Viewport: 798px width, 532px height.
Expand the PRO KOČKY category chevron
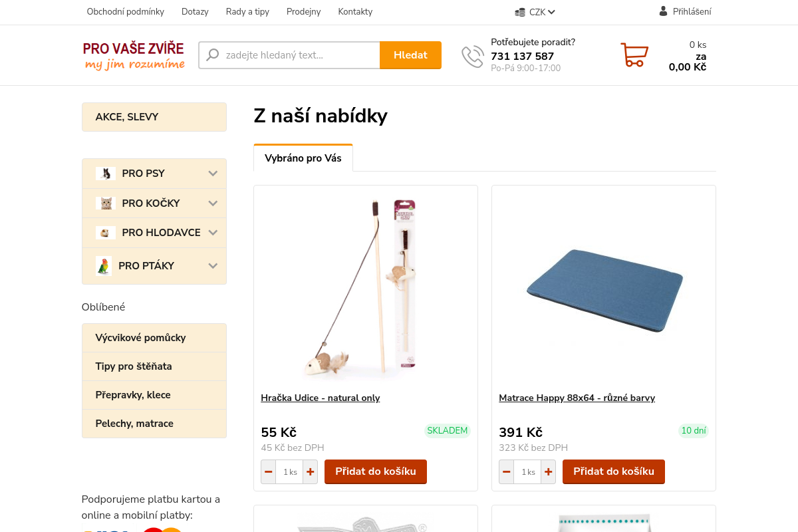213,203
